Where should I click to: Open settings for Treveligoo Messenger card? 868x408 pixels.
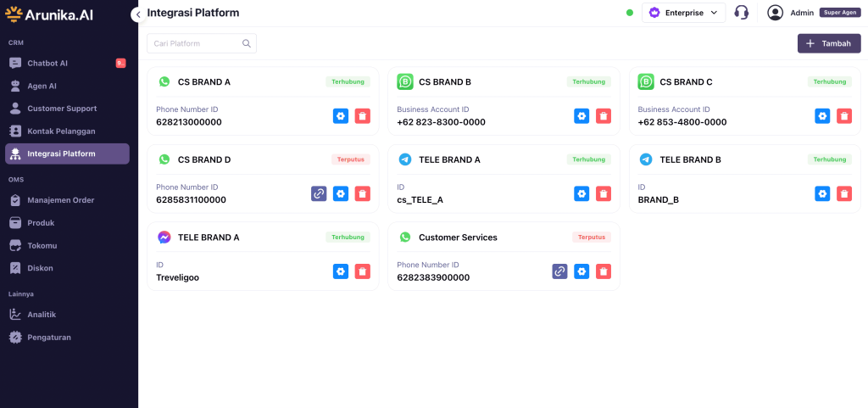[x=341, y=271]
